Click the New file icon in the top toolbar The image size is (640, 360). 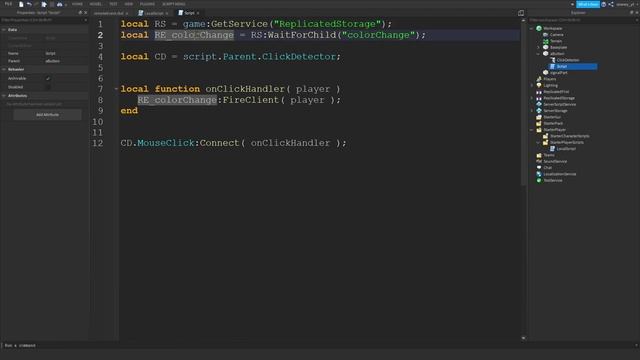coord(21,4)
